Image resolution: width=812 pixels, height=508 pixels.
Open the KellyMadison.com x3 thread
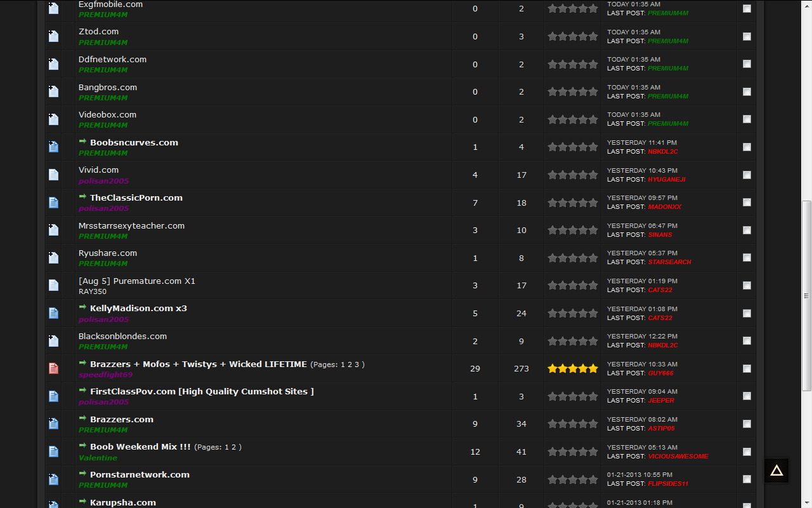coord(138,308)
